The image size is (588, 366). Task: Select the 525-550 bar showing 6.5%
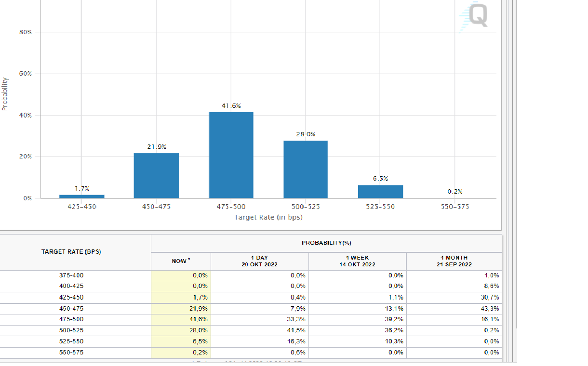[380, 191]
